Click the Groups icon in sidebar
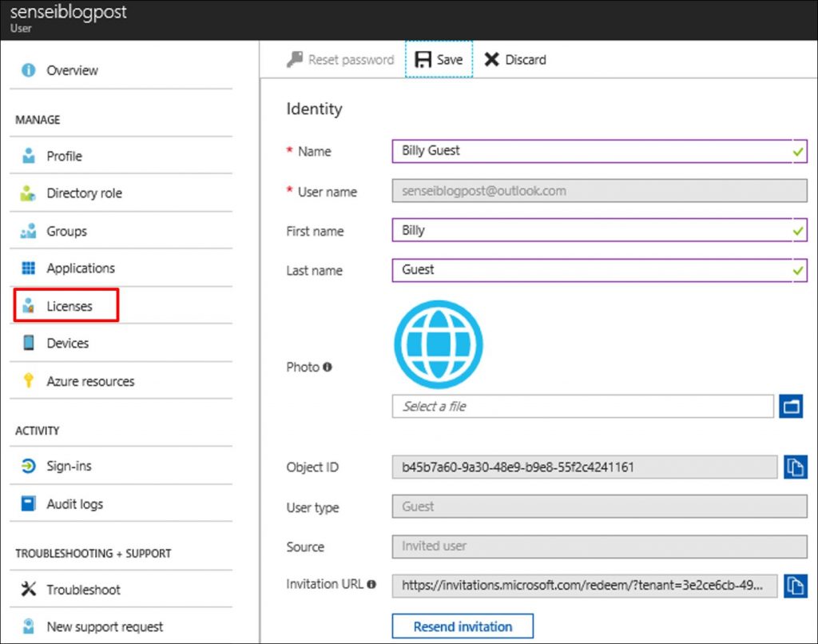This screenshot has height=644, width=818. 28,231
